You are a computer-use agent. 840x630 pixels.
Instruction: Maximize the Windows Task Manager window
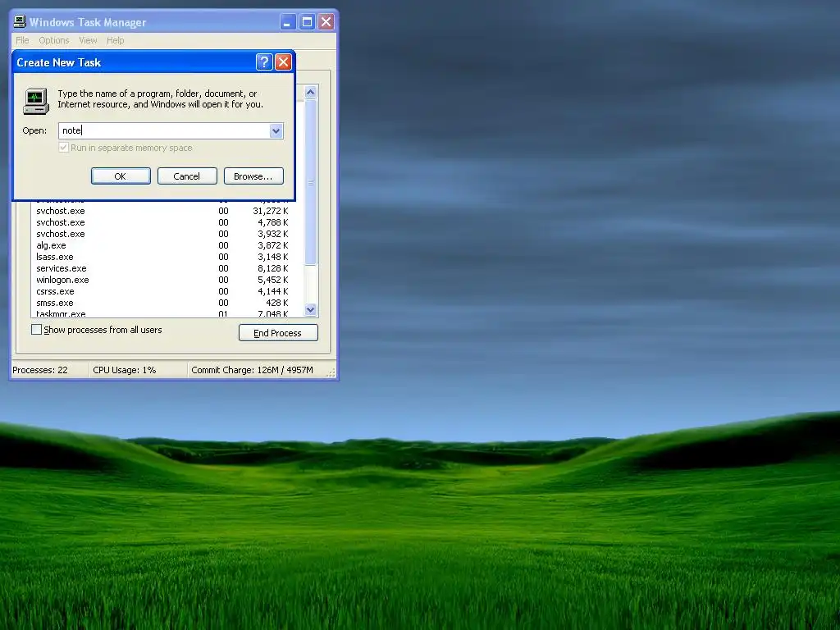click(x=307, y=22)
